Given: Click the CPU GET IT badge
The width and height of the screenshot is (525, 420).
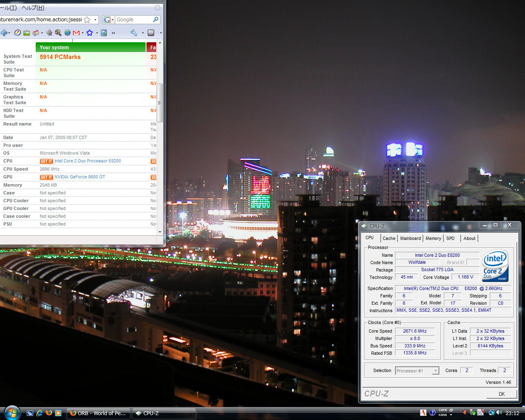Looking at the screenshot, I should [x=46, y=161].
